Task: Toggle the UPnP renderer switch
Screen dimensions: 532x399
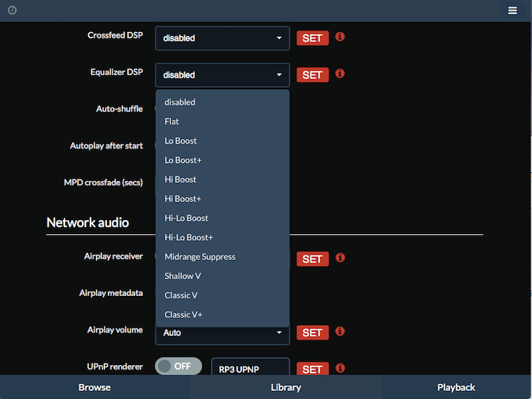Action: (x=178, y=366)
